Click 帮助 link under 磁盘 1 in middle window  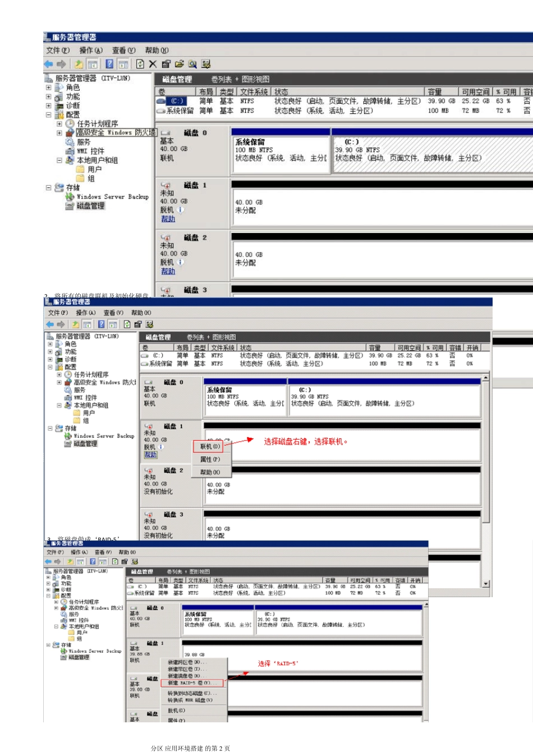click(x=150, y=455)
